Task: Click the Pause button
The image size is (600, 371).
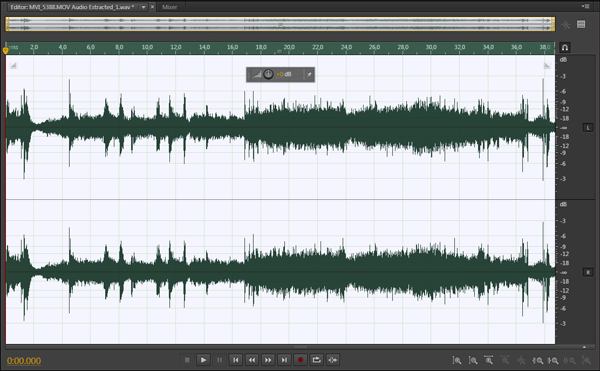Action: coord(219,360)
